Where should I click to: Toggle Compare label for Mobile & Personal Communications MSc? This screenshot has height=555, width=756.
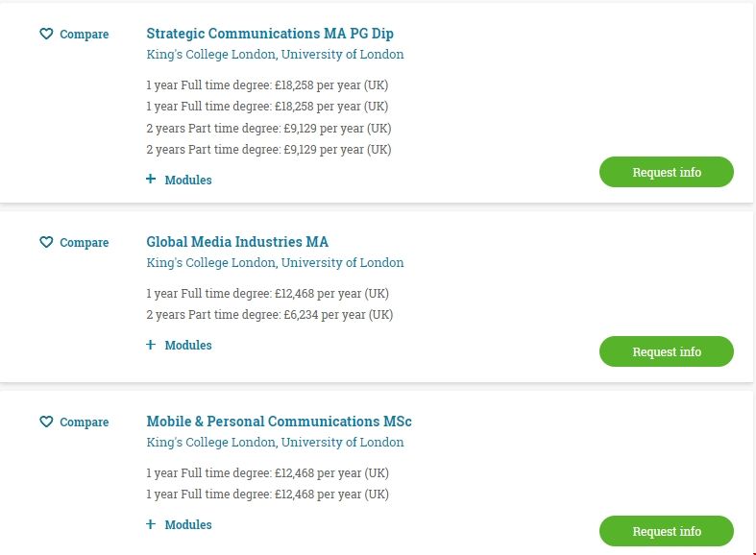pyautogui.click(x=85, y=422)
